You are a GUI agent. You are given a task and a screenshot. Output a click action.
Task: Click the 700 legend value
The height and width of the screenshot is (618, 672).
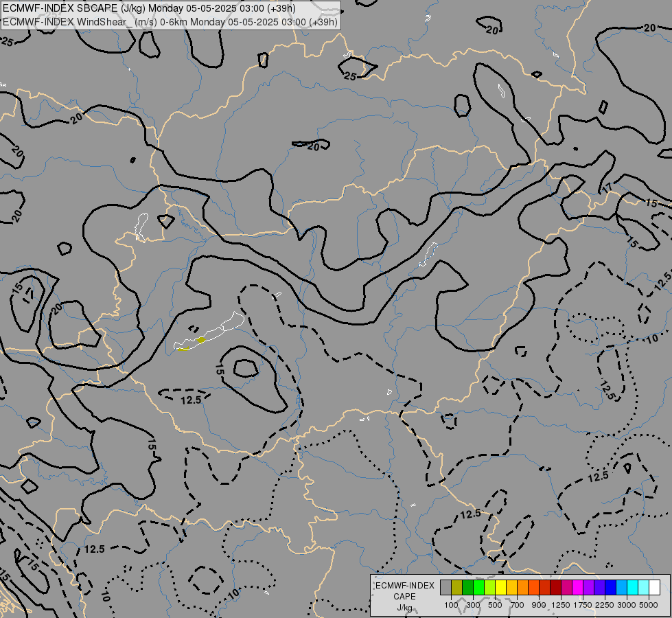point(518,605)
